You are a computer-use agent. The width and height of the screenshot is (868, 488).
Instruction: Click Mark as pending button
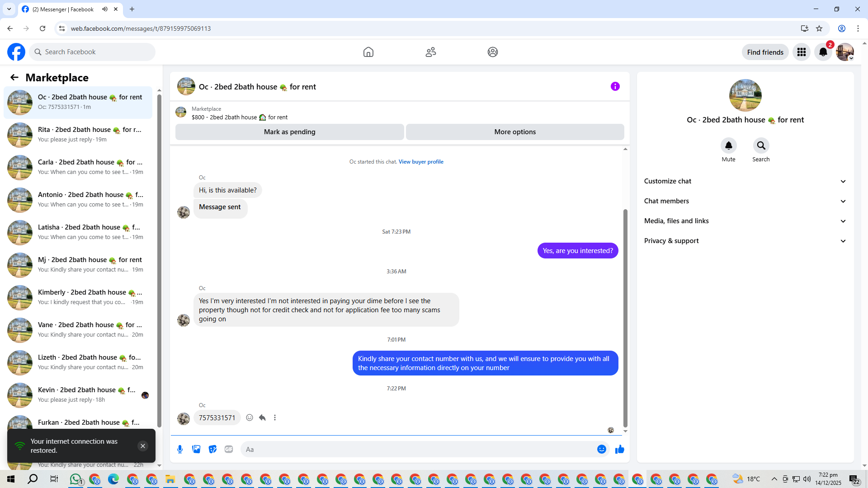point(289,132)
